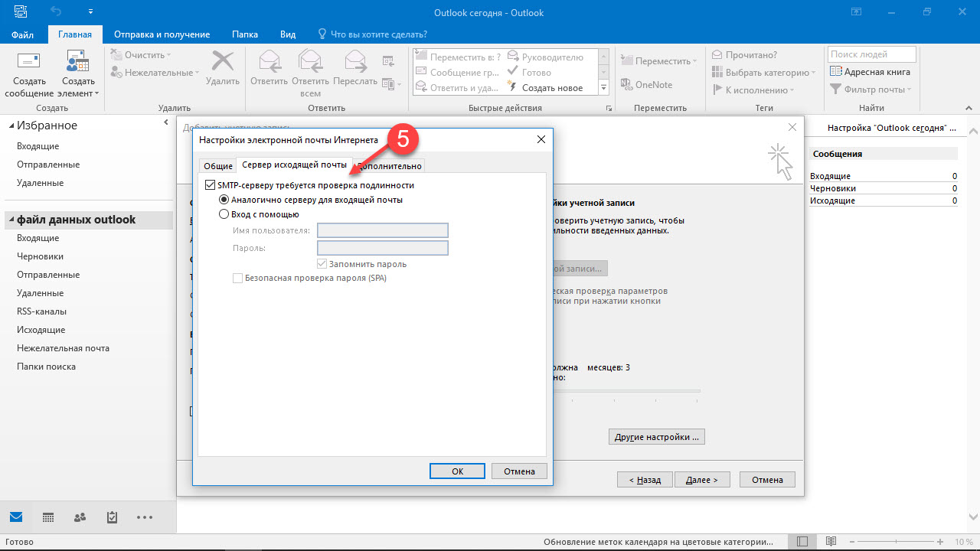Click the More settings button behind dialog
The image size is (980, 551).
tap(657, 437)
